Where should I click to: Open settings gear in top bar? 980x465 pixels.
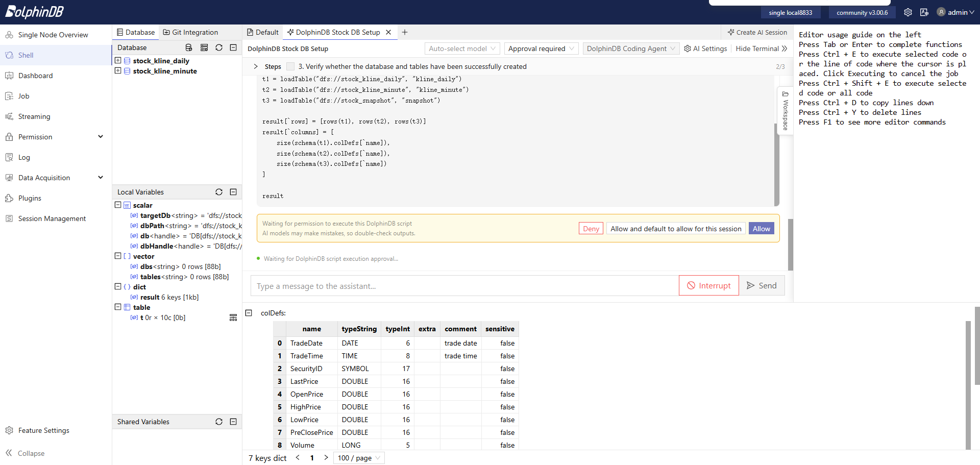point(908,12)
